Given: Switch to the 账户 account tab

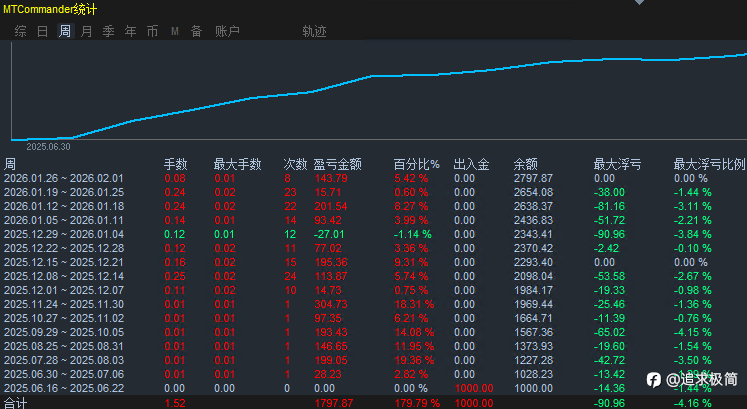Looking at the screenshot, I should point(227,31).
